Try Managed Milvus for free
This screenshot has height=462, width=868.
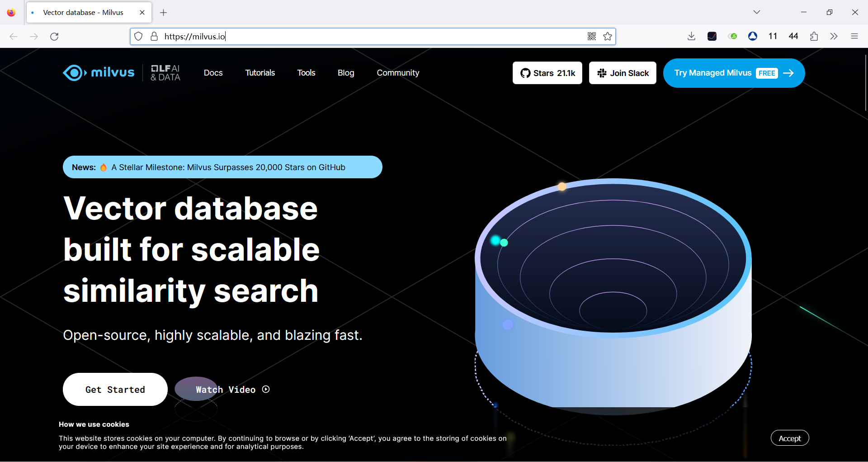[x=734, y=73]
